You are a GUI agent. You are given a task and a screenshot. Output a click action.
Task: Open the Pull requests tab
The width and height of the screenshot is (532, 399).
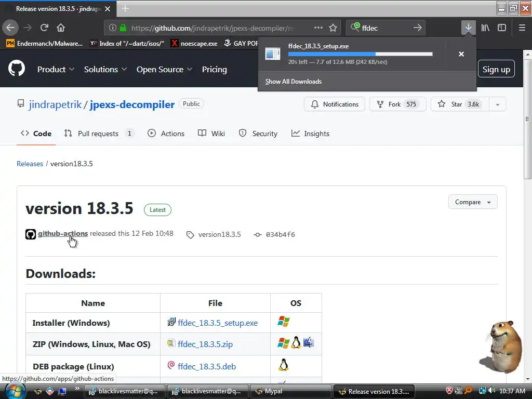[99, 134]
